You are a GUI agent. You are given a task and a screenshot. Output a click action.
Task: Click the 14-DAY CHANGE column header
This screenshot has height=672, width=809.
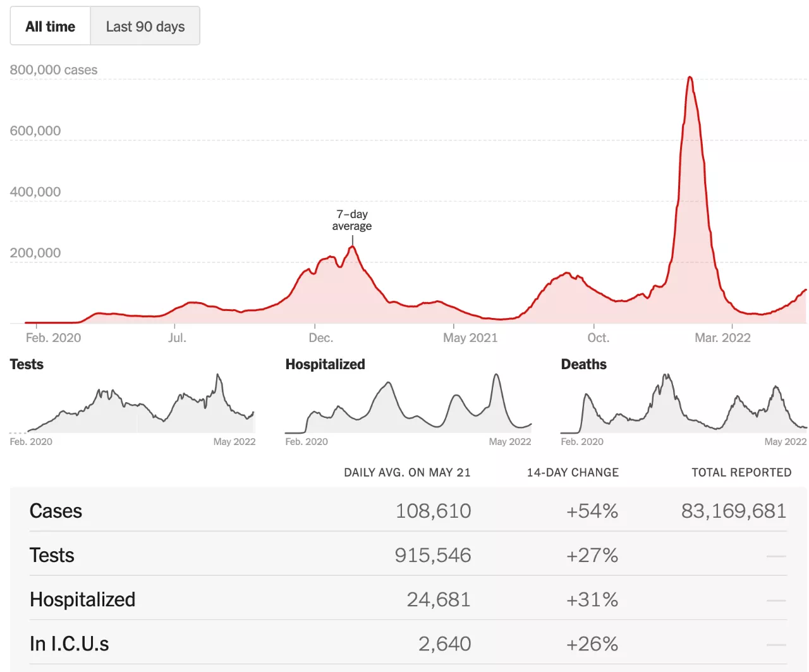tap(573, 472)
